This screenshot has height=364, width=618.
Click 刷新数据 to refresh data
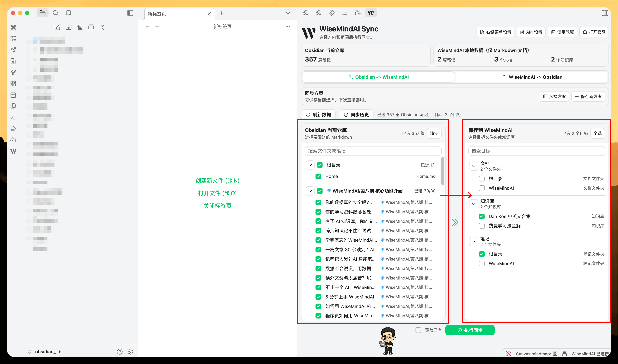(318, 115)
